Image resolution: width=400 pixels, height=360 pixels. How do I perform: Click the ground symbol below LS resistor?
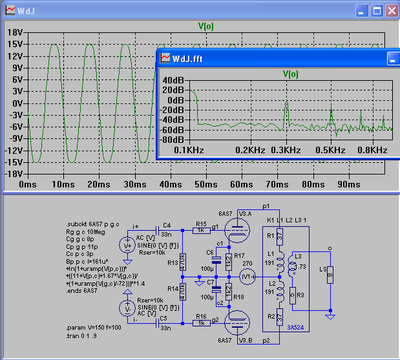point(330,315)
